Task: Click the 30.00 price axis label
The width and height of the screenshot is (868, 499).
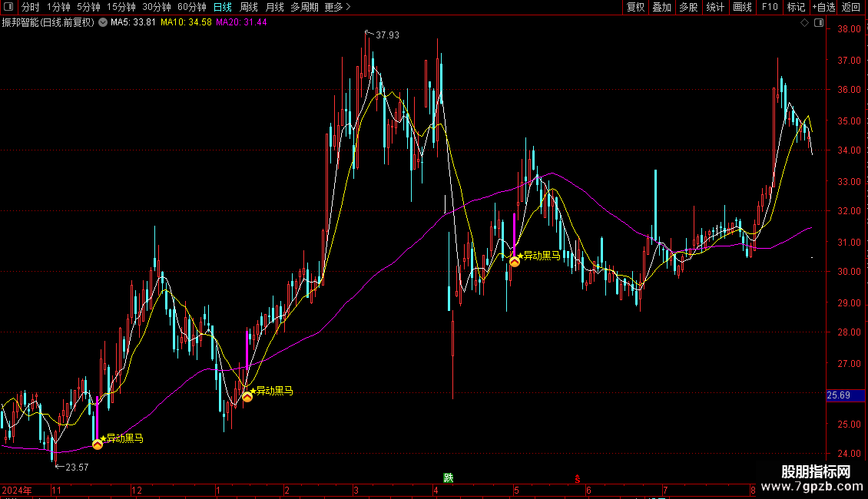Action: pyautogui.click(x=849, y=272)
